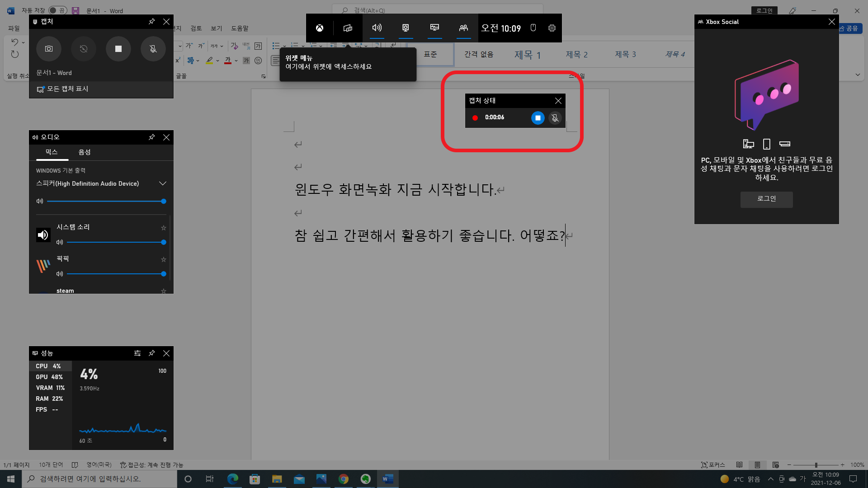Open the Xbox Social people icon on Game Bar

(463, 28)
